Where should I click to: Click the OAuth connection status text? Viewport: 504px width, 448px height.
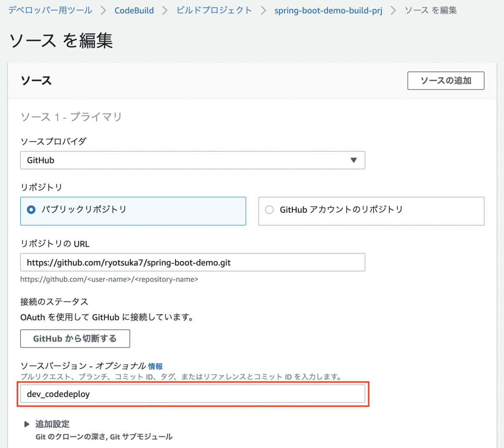click(107, 317)
